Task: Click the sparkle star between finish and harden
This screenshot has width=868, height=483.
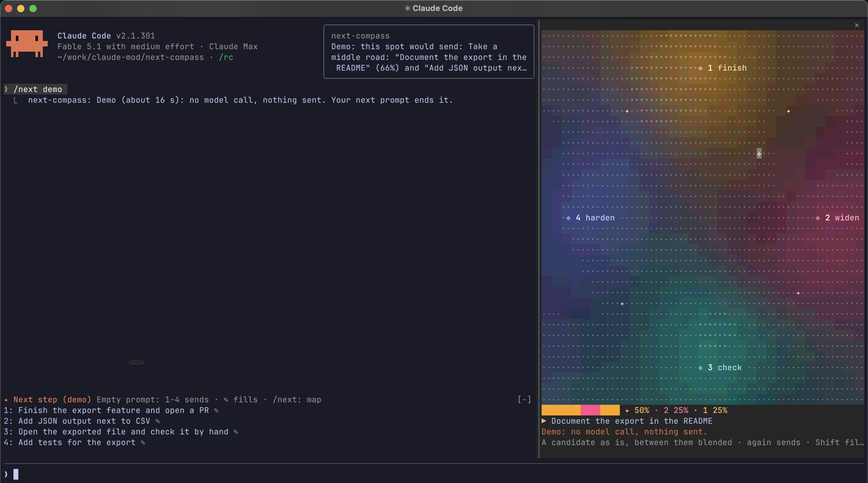Action: (x=627, y=111)
